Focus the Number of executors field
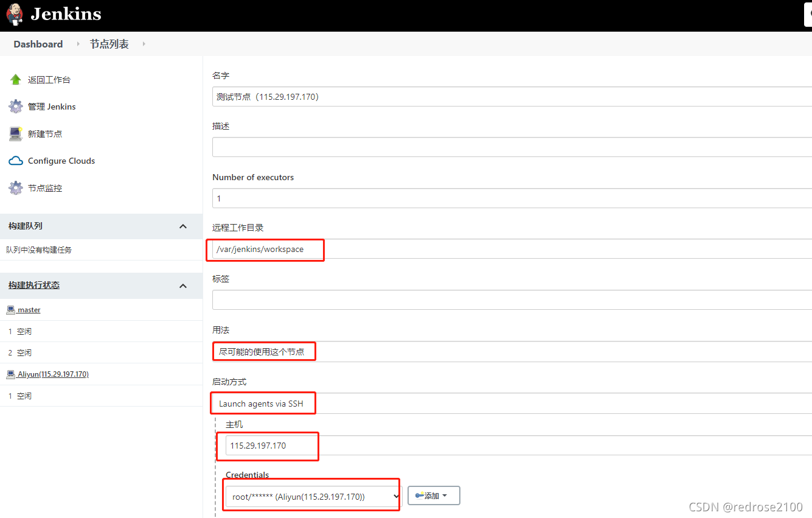The height and width of the screenshot is (518, 812). pyautogui.click(x=512, y=198)
